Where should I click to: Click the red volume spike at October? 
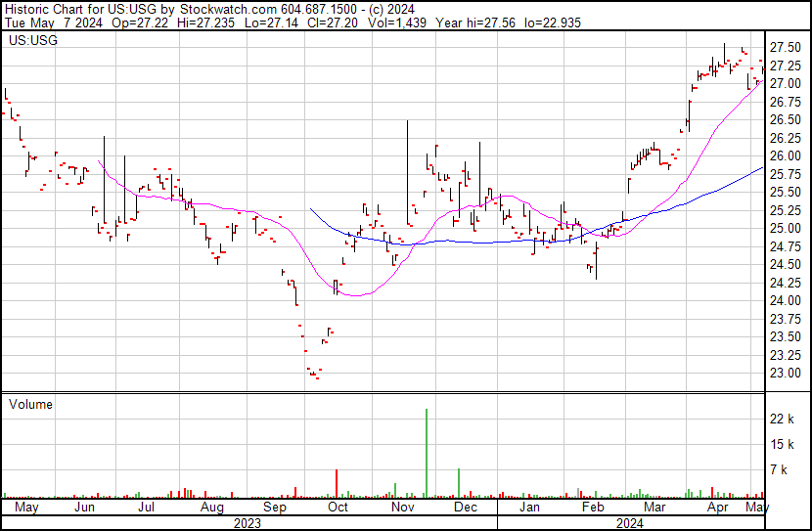[x=337, y=483]
